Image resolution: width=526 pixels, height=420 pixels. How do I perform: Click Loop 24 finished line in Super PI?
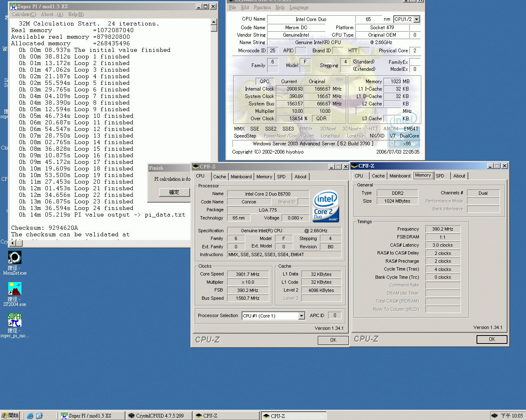coord(76,208)
